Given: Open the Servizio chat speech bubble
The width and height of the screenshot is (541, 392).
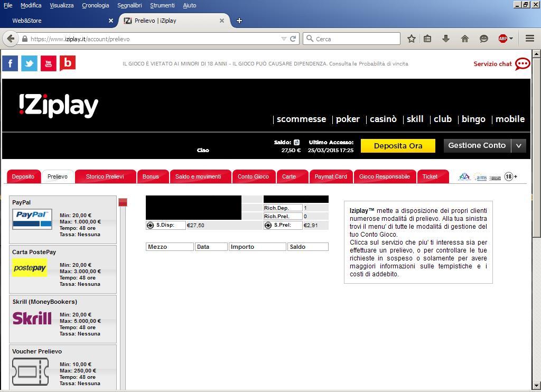Looking at the screenshot, I should pyautogui.click(x=523, y=64).
